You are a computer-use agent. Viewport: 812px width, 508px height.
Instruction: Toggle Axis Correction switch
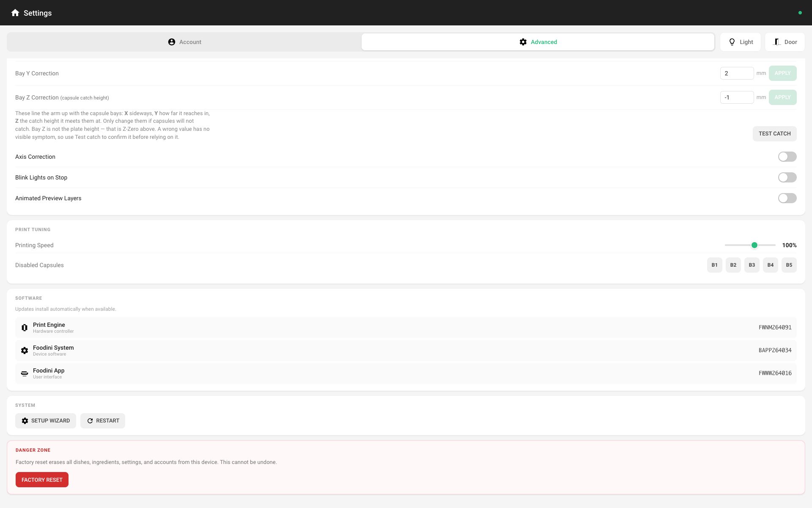point(787,157)
